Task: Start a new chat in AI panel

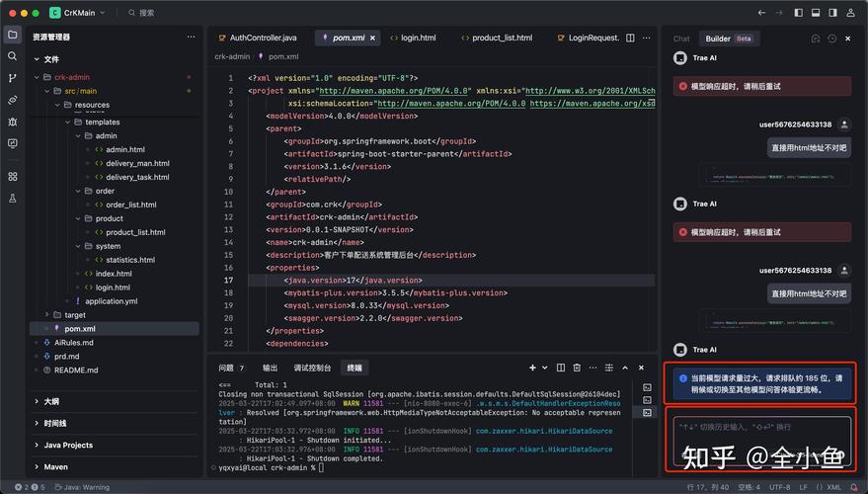Action: (815, 39)
